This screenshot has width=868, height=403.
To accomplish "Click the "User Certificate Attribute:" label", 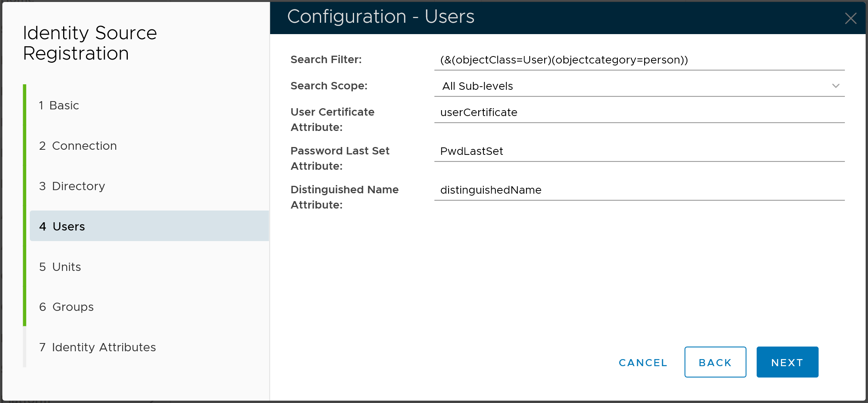I will click(x=332, y=120).
